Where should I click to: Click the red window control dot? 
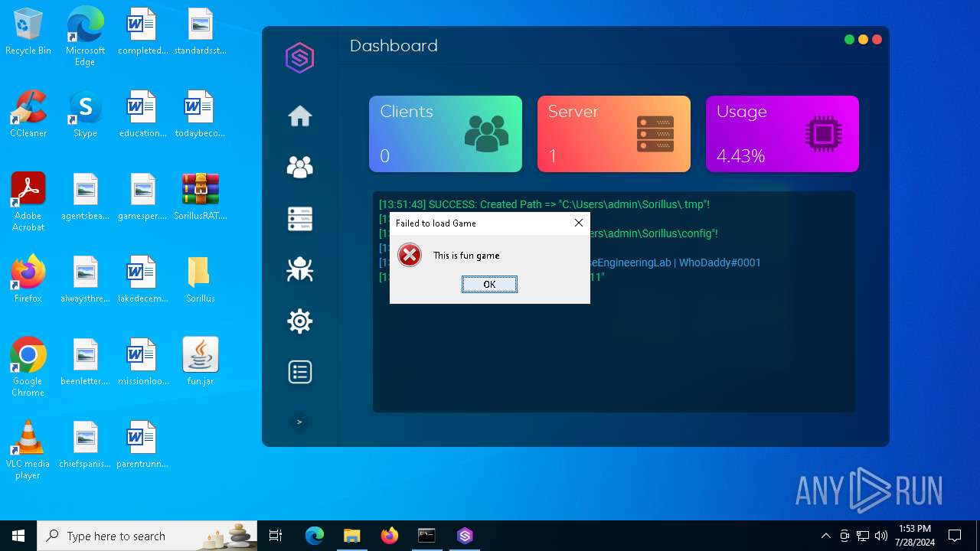pyautogui.click(x=877, y=40)
